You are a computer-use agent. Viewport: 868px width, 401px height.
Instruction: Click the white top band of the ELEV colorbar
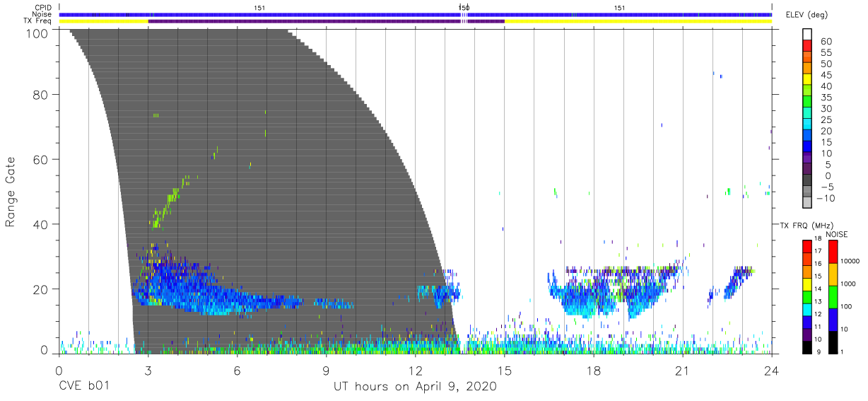coord(807,35)
